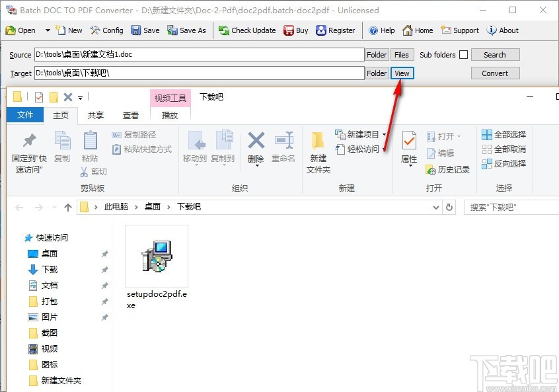
Task: Click the 搜索"下载吧" search box
Action: pos(511,207)
